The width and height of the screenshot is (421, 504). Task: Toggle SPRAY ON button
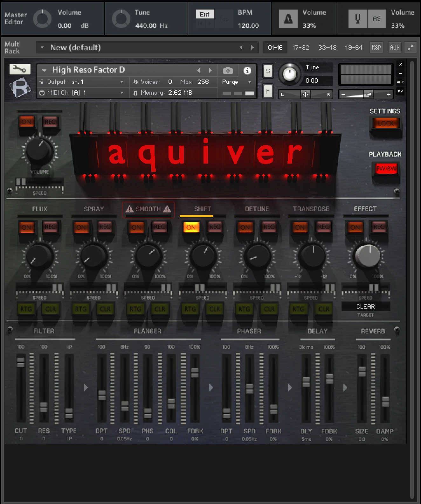[81, 227]
